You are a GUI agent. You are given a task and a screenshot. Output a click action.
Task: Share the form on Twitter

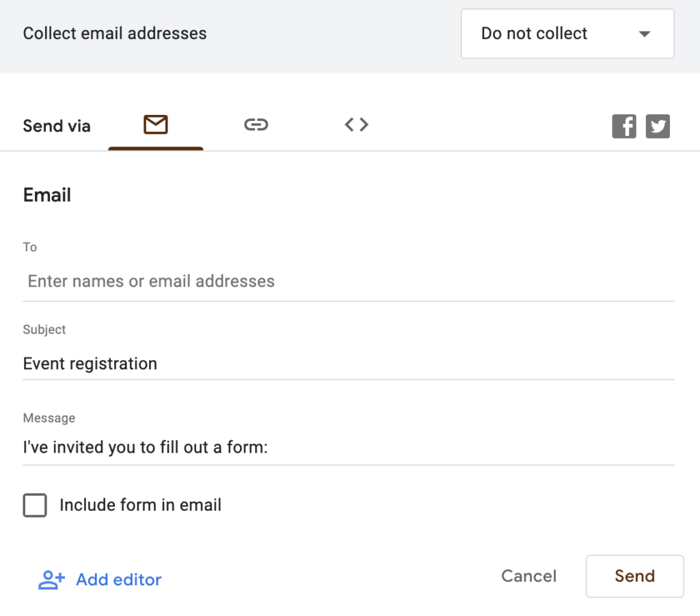(x=658, y=126)
